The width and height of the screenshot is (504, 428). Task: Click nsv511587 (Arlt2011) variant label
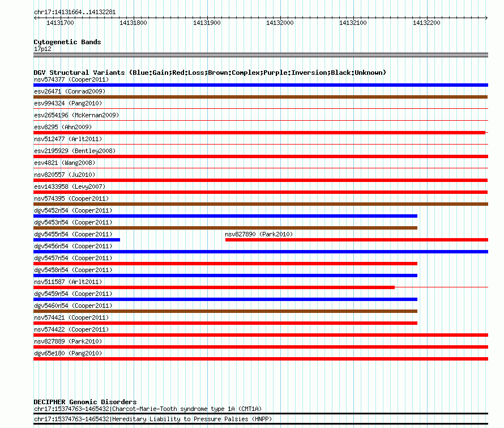pos(68,282)
